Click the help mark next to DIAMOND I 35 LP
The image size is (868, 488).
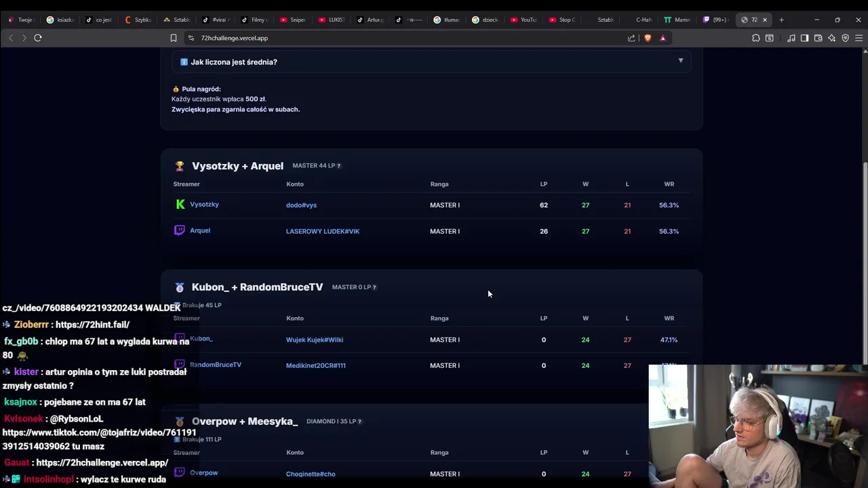point(360,421)
